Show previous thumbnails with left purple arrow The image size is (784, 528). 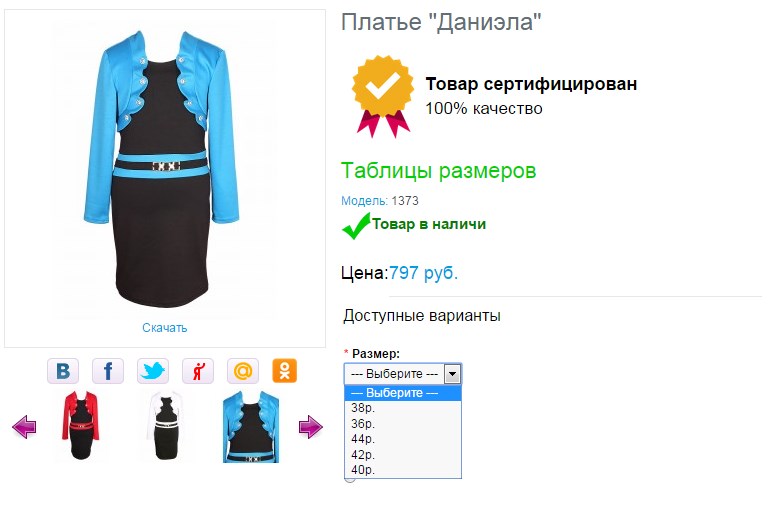[24, 427]
